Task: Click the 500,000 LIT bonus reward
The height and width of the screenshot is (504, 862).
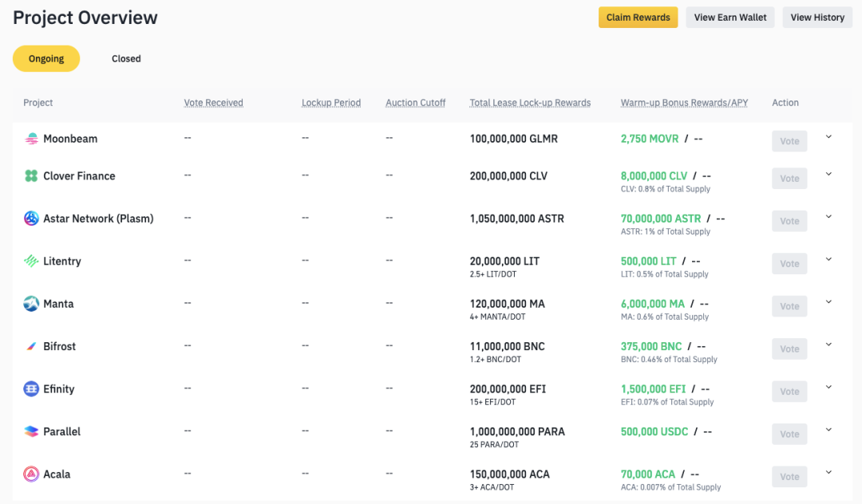Action: (x=648, y=262)
